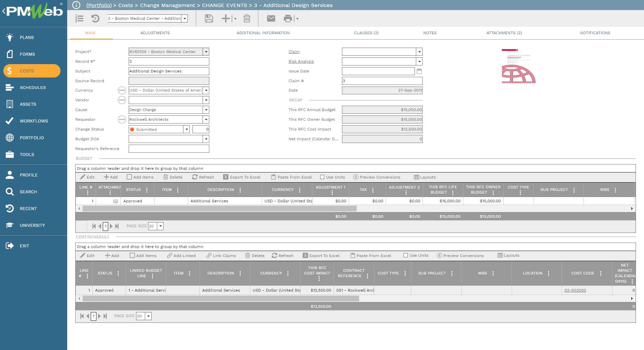Open Portfolio in the sidebar
Screen dimensions: 644x350
(32, 138)
